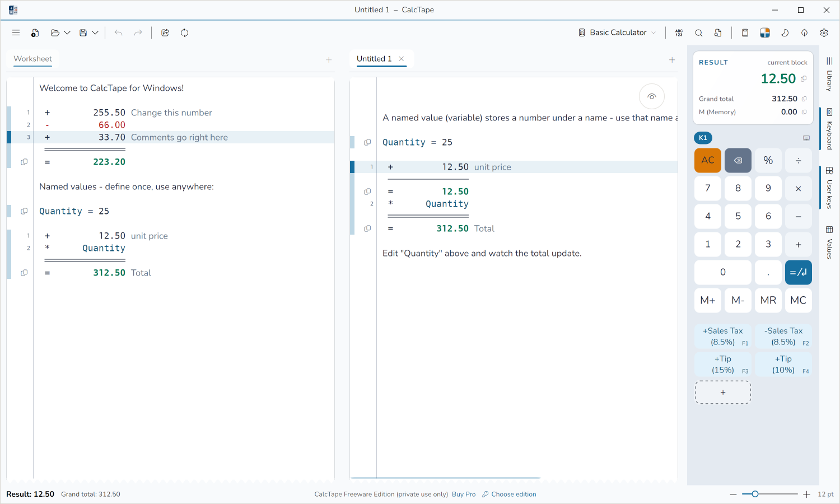Expand the save options dropdown arrow

[x=95, y=32]
